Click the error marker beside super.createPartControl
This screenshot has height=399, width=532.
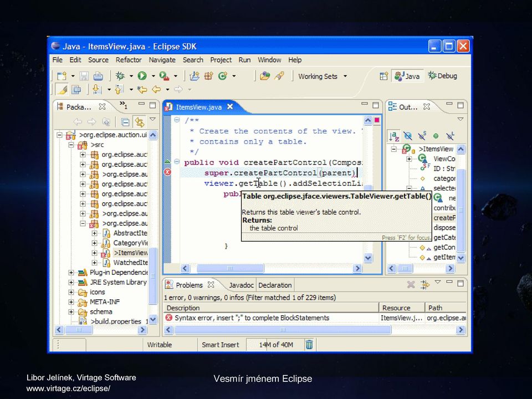pos(167,172)
